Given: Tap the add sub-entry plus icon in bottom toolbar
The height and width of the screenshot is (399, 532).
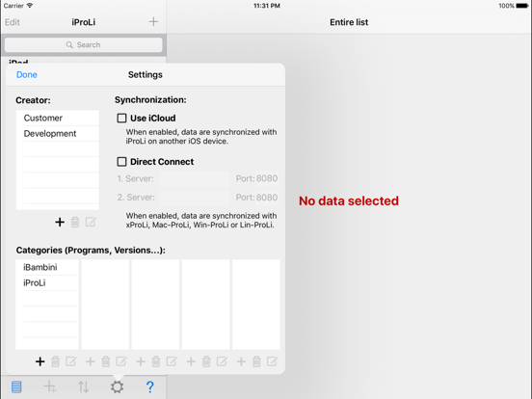Looking at the screenshot, I should click(50, 386).
